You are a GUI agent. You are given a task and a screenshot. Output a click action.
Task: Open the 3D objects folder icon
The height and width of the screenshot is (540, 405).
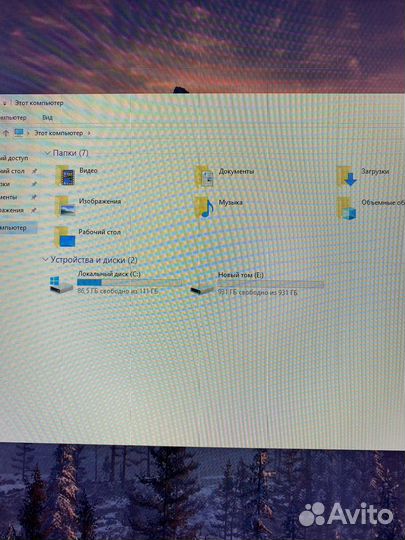click(346, 209)
